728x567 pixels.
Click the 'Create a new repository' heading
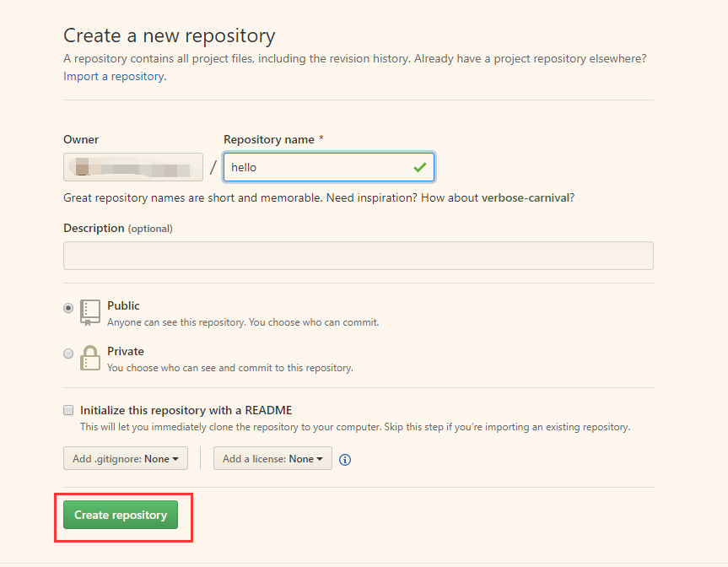pos(170,35)
